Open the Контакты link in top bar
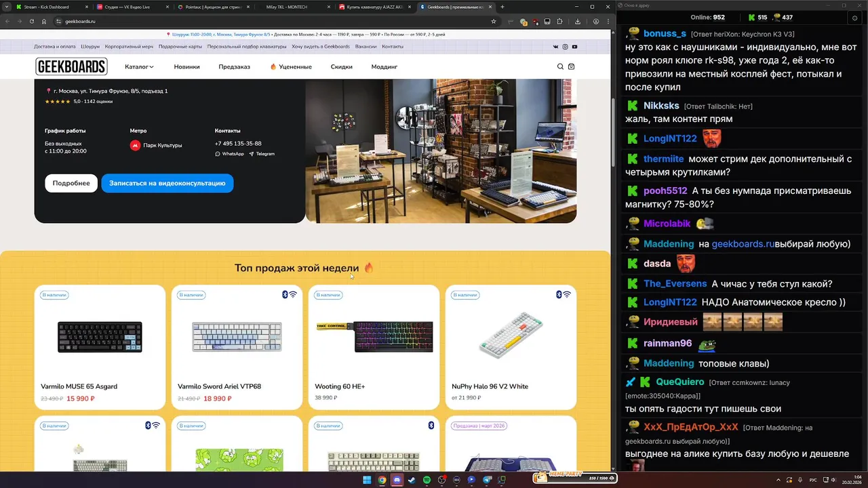The height and width of the screenshot is (488, 868). point(393,47)
